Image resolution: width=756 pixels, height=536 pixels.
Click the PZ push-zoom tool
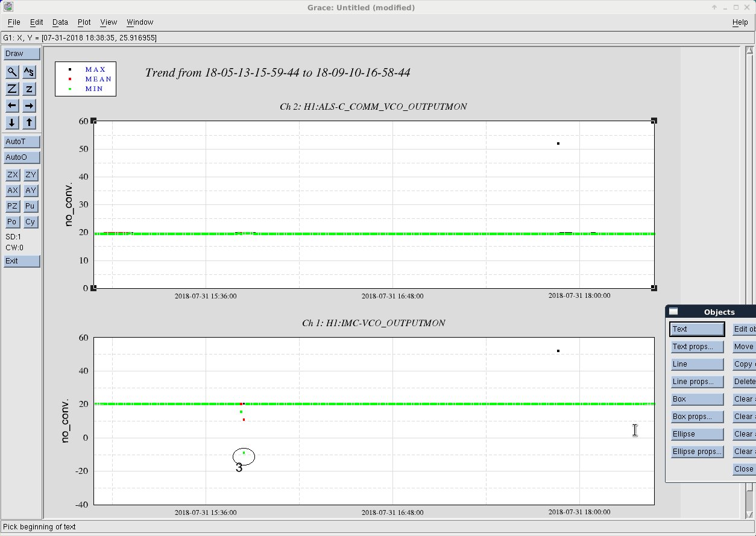12,206
